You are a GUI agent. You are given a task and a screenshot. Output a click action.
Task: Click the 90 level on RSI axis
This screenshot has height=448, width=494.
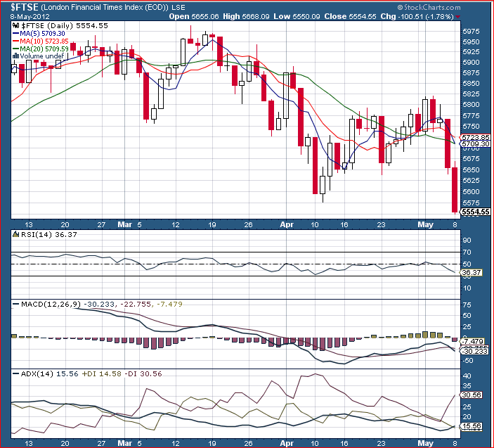coord(467,241)
